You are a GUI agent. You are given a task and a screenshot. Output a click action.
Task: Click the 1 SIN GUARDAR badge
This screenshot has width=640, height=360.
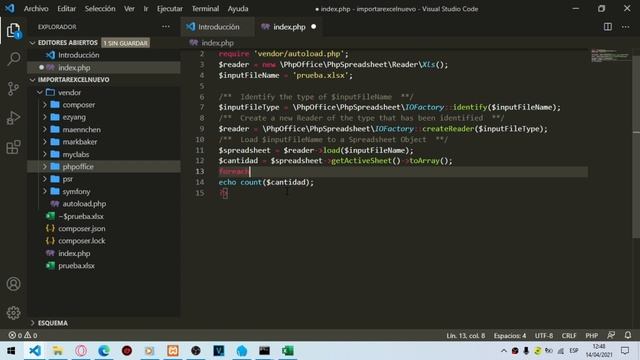pyautogui.click(x=126, y=43)
